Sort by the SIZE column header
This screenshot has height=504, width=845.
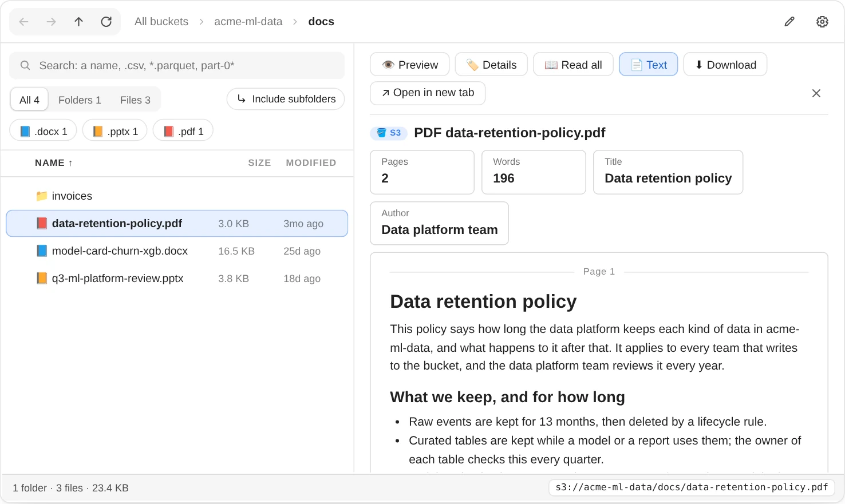click(259, 163)
